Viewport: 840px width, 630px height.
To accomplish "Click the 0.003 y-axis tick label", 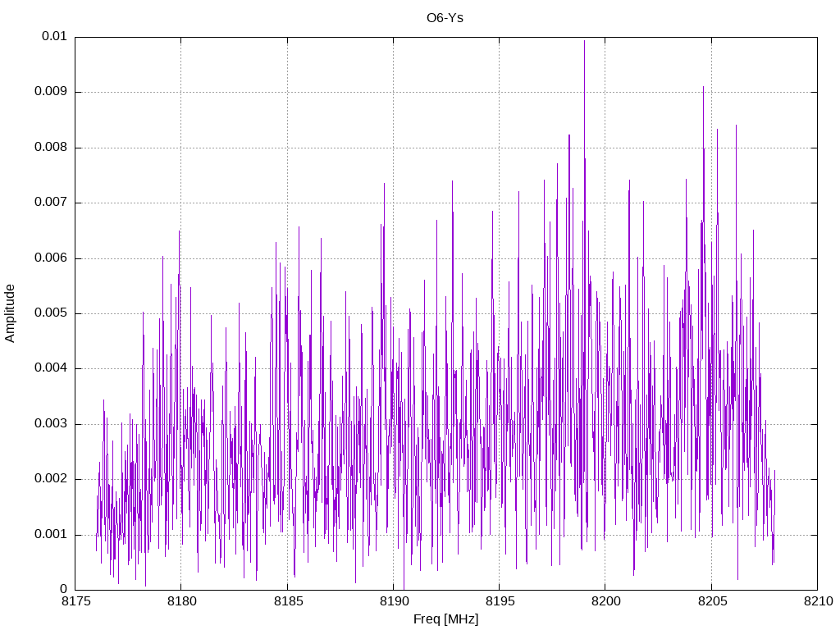I will [51, 424].
